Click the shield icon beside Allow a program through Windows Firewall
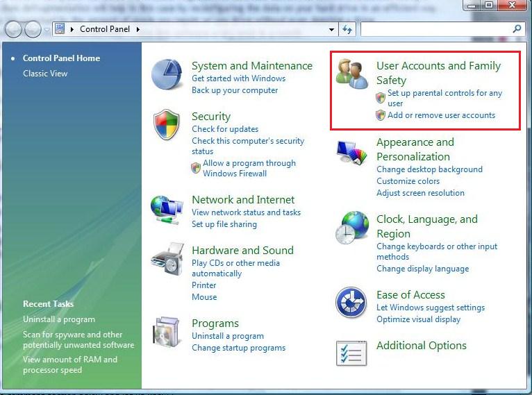This screenshot has width=532, height=395. pyautogui.click(x=196, y=168)
